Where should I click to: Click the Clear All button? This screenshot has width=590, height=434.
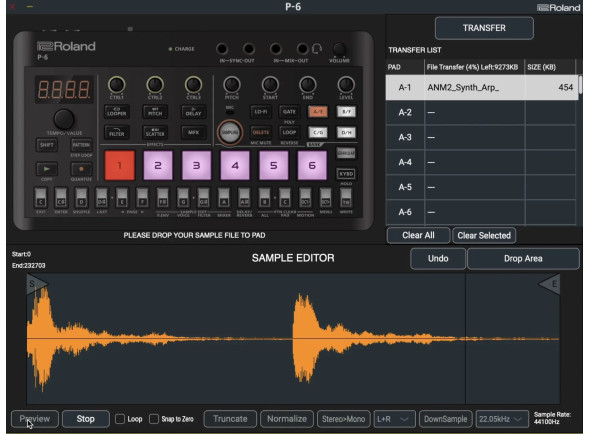coord(418,235)
